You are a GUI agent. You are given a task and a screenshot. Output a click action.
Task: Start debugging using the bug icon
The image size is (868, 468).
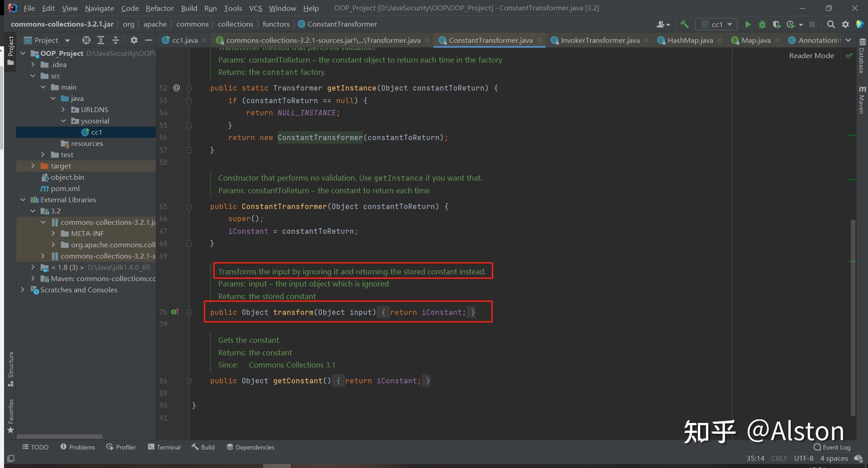pyautogui.click(x=761, y=24)
